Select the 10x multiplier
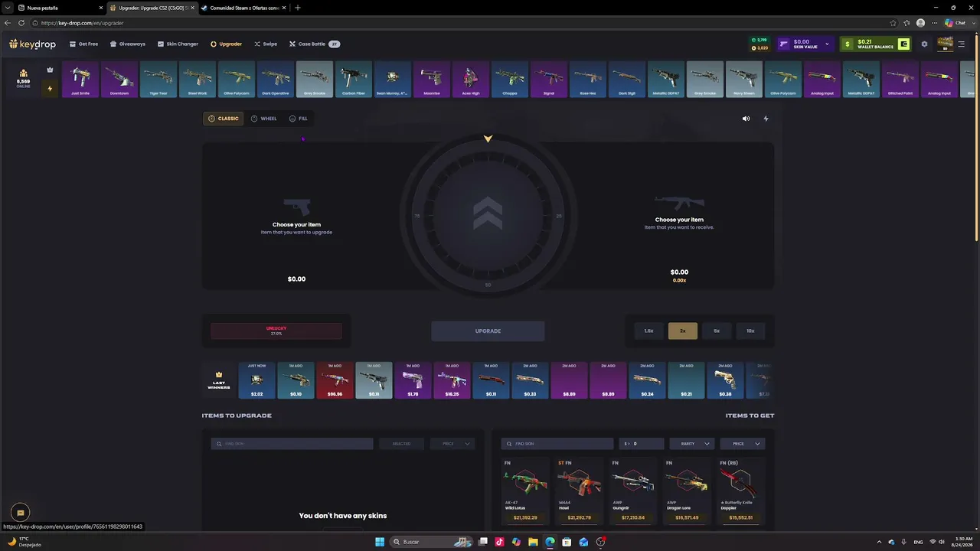980x551 pixels. pos(750,331)
